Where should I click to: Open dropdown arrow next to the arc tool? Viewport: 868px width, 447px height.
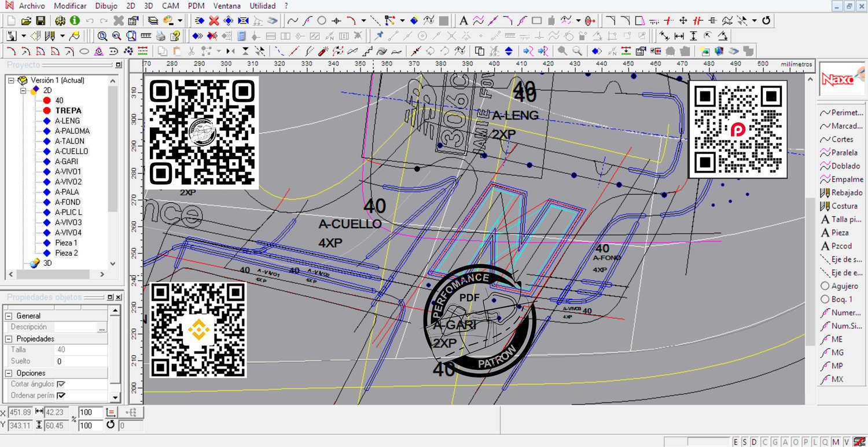(x=363, y=21)
